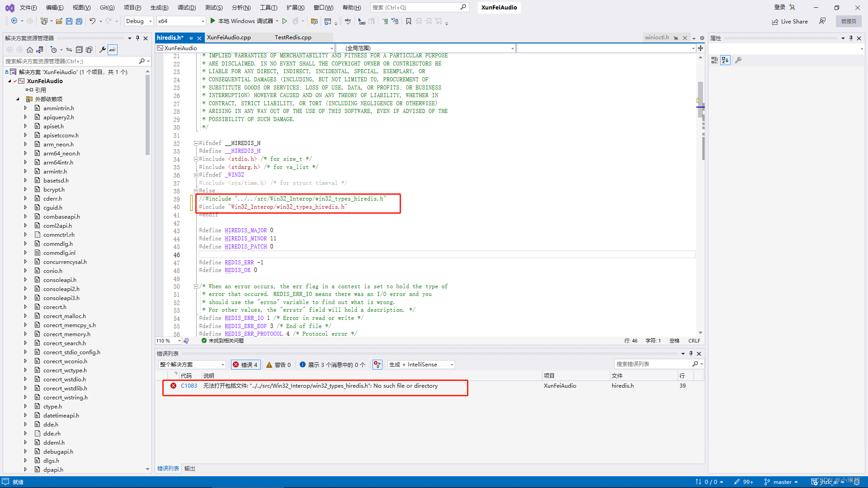868x488 pixels.
Task: Open the Git menu
Action: click(107, 7)
